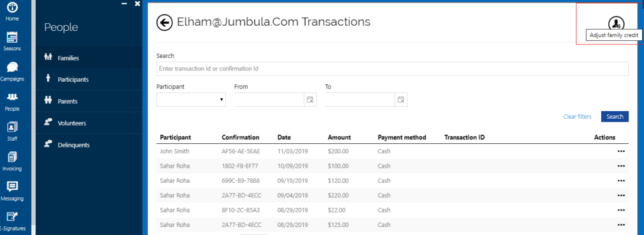
Task: Click the Payment method column header
Action: [x=402, y=138]
